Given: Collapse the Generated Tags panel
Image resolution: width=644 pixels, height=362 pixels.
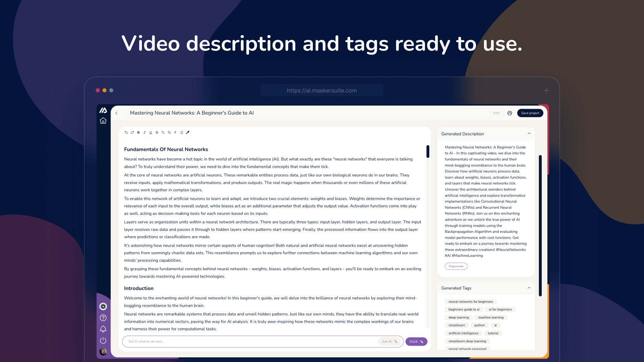Looking at the screenshot, I should tap(529, 288).
